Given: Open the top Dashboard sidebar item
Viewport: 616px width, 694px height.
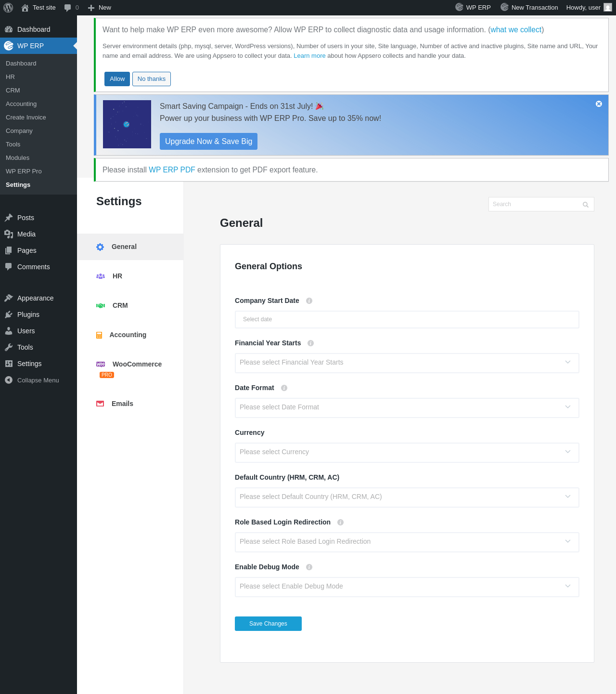Looking at the screenshot, I should coord(38,29).
